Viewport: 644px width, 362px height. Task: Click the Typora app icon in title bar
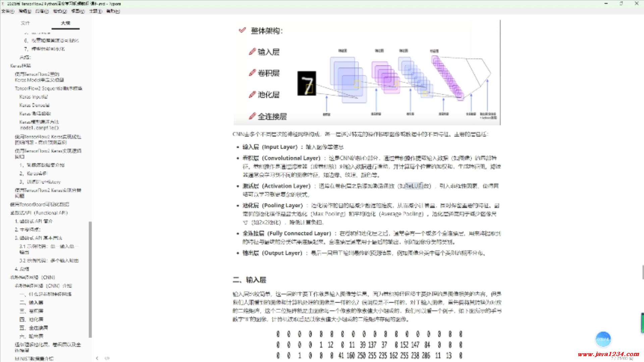coord(3,4)
